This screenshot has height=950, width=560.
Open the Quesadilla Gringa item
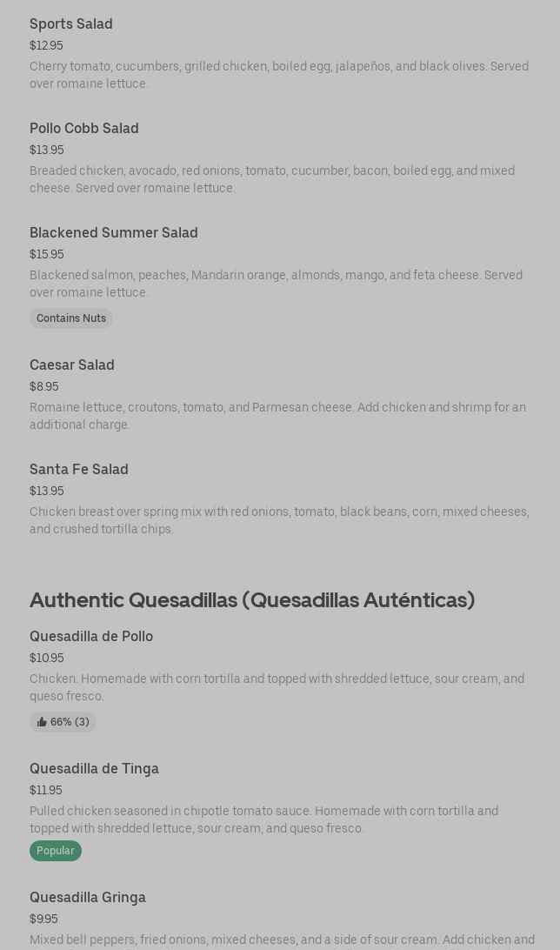pyautogui.click(x=88, y=897)
